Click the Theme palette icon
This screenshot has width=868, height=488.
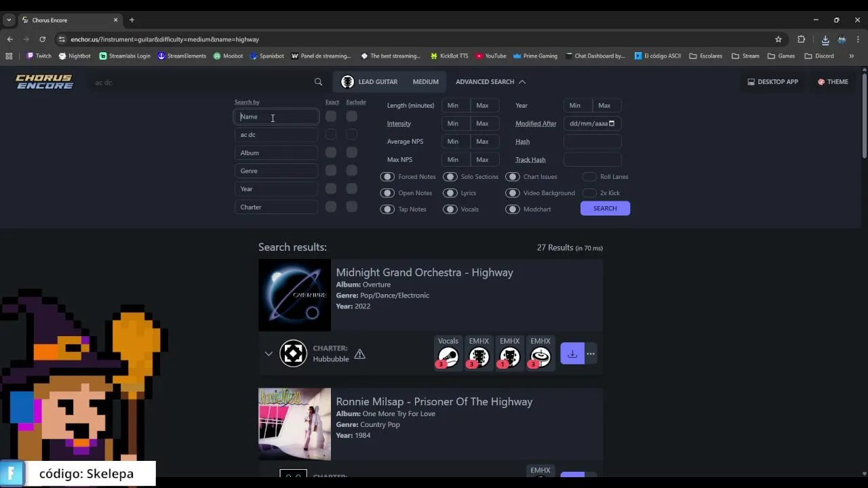(x=821, y=82)
